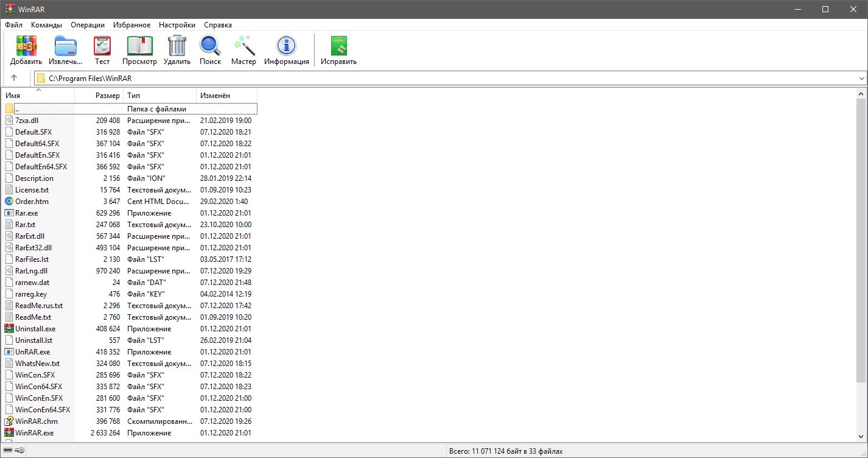Run the Тест (Test) tool
The image size is (868, 458).
coord(102,46)
